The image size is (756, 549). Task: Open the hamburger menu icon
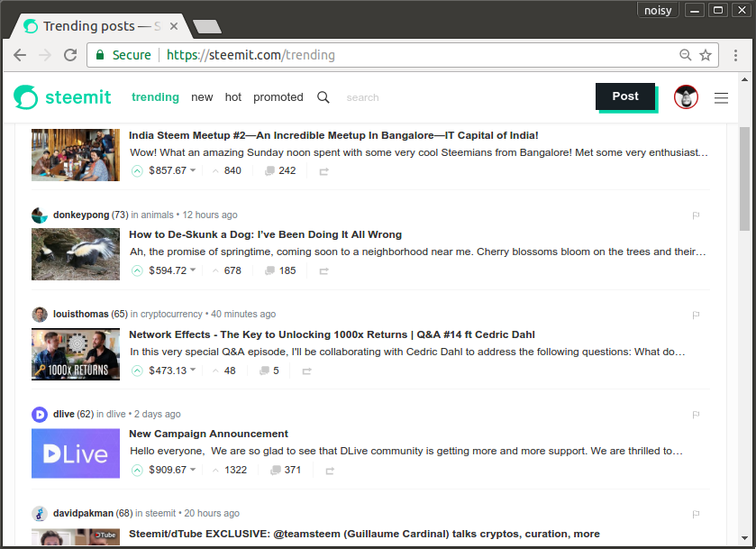[721, 98]
